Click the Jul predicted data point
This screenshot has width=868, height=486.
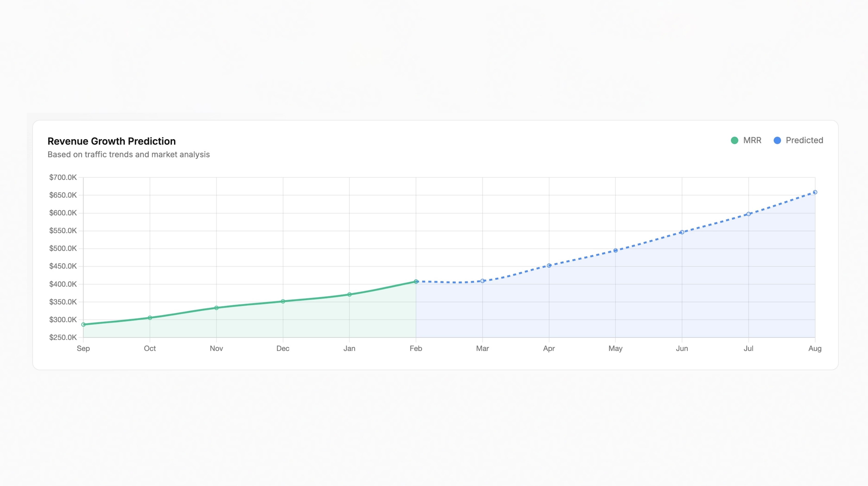748,214
